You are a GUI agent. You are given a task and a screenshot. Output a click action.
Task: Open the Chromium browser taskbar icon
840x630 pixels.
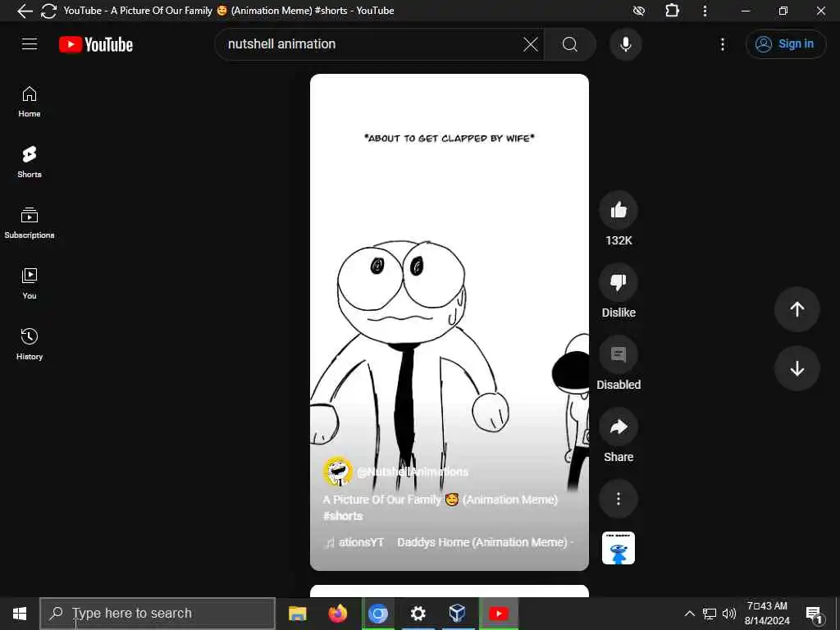click(377, 614)
